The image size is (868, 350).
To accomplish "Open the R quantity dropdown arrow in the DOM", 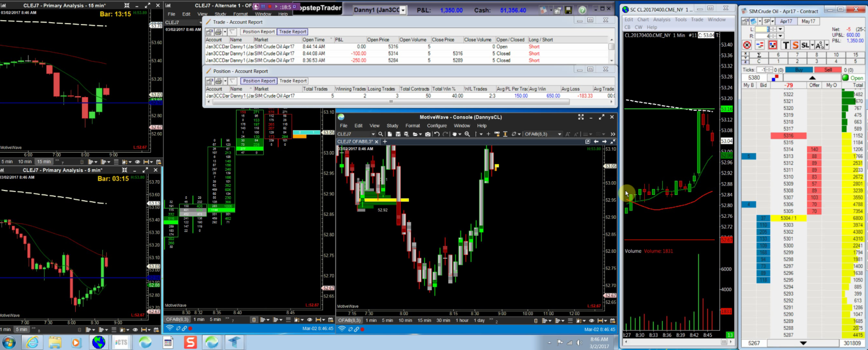I will click(x=780, y=36).
